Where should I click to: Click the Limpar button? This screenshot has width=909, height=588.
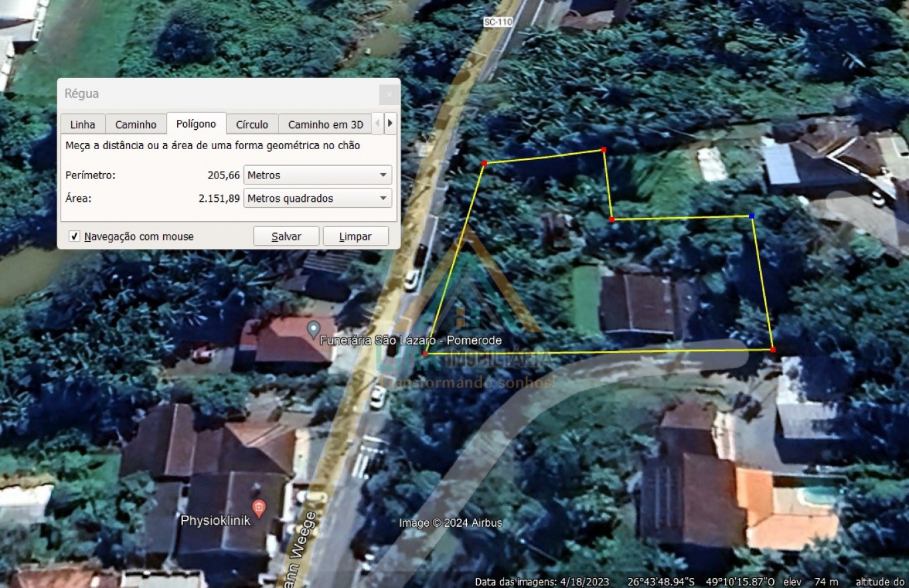[356, 236]
